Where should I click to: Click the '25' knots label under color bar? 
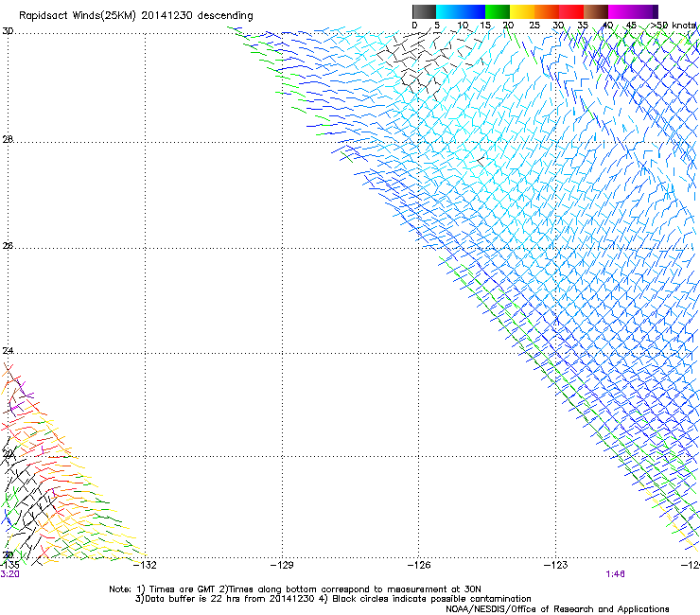click(x=534, y=26)
